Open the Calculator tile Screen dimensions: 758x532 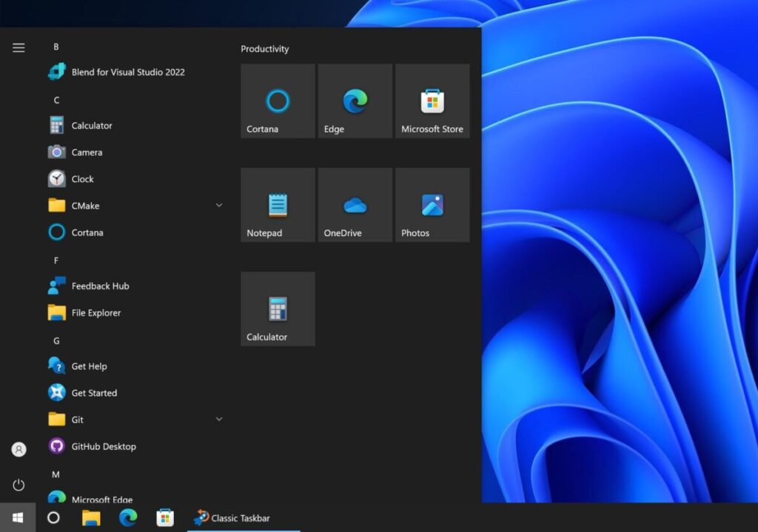click(x=277, y=309)
